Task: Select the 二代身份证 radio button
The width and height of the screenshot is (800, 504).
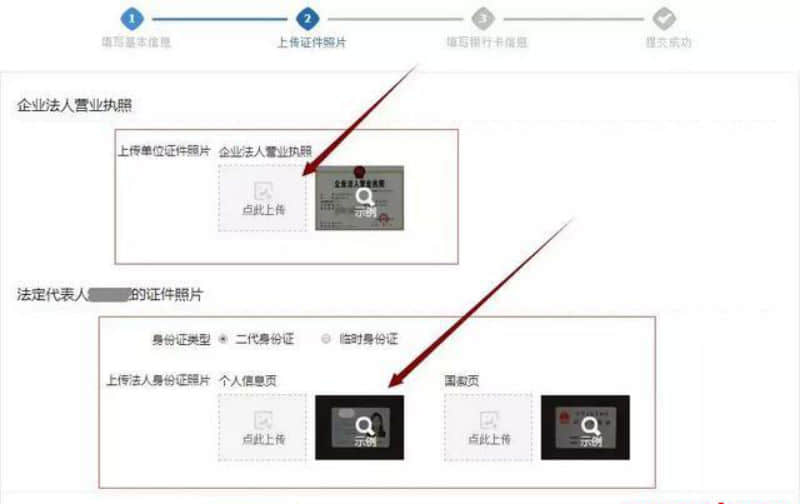Action: [223, 339]
